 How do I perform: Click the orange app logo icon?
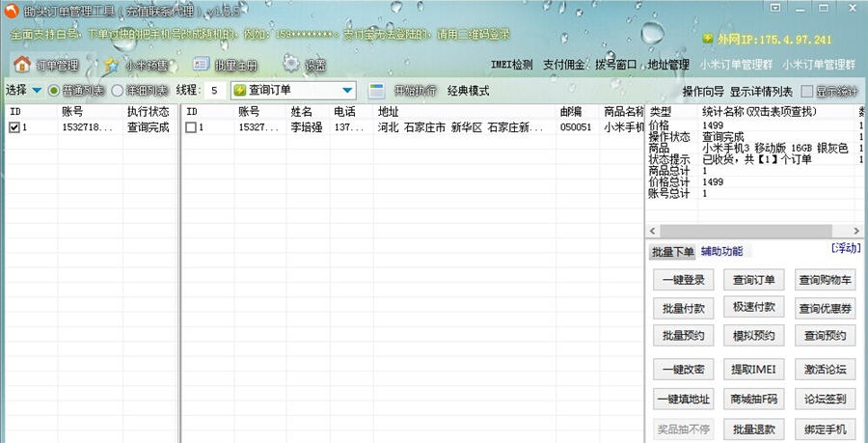pyautogui.click(x=12, y=11)
